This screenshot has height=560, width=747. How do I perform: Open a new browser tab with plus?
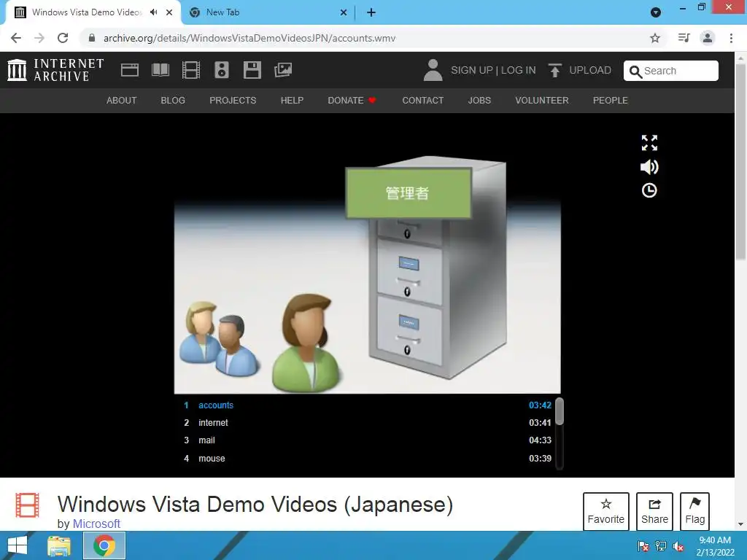371,12
